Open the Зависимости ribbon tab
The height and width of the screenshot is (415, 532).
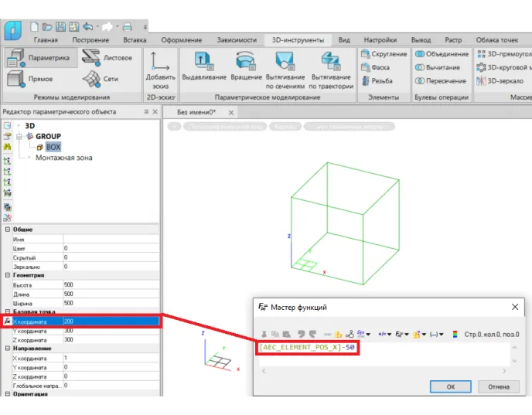coord(237,40)
